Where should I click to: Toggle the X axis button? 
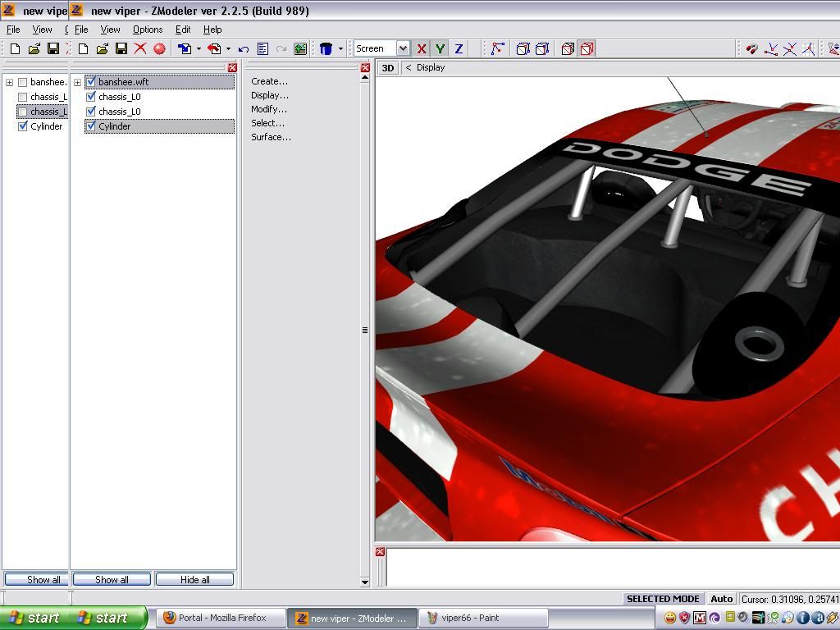click(x=422, y=49)
